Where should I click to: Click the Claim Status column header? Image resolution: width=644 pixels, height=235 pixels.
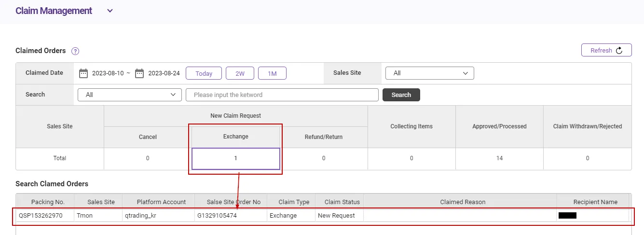[342, 202]
